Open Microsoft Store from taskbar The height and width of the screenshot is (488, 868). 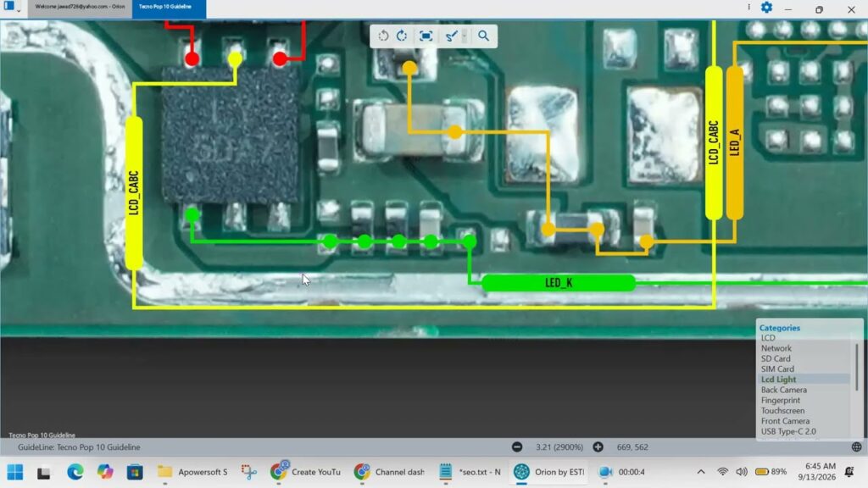click(x=135, y=472)
